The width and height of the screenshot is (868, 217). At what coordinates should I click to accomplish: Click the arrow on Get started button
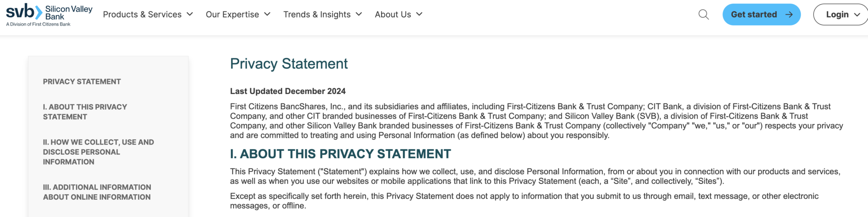(x=789, y=14)
